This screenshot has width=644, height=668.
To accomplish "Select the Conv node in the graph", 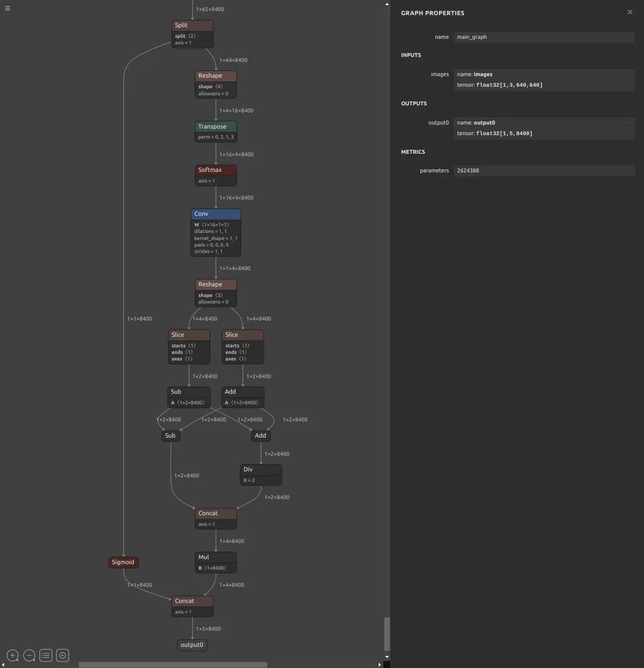I will point(215,214).
